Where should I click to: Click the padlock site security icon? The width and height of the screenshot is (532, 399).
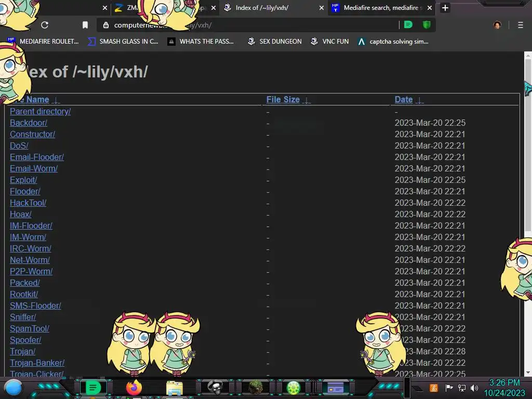coord(106,25)
